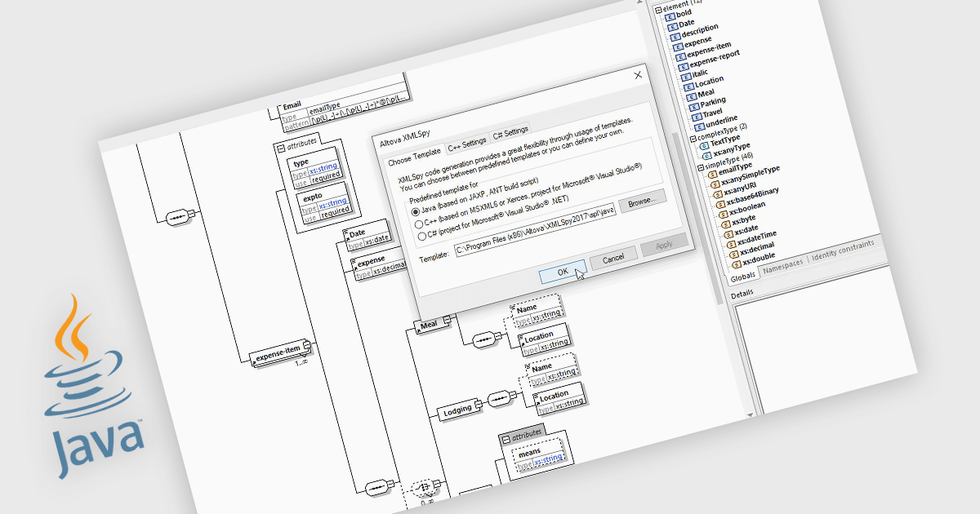The width and height of the screenshot is (980, 514).
Task: Select the expense element icon in Globals
Action: [x=678, y=47]
